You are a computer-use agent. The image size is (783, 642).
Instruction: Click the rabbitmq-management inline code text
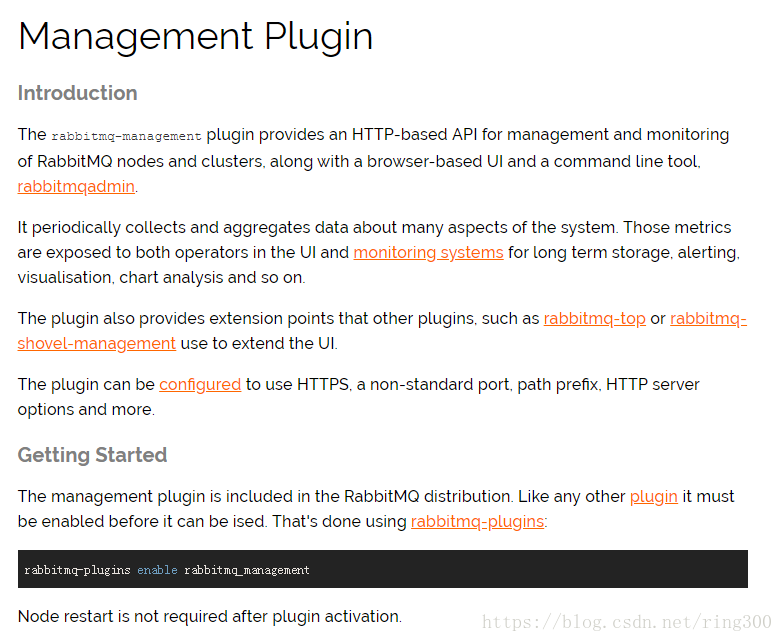[126, 136]
